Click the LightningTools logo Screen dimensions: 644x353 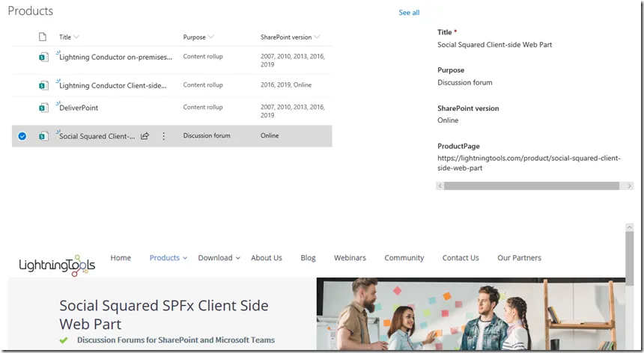57,265
